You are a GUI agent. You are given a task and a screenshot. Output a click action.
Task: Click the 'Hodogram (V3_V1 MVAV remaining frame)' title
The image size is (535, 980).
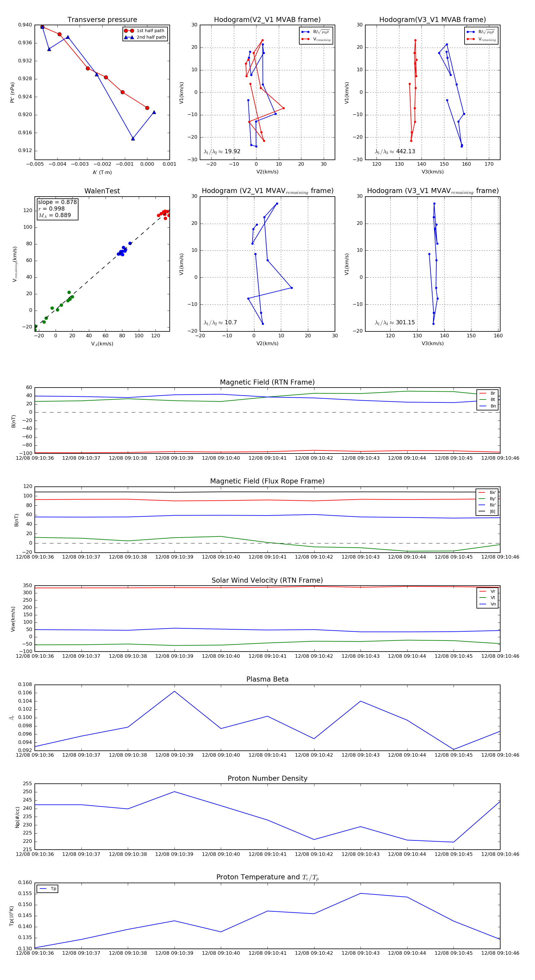click(432, 191)
